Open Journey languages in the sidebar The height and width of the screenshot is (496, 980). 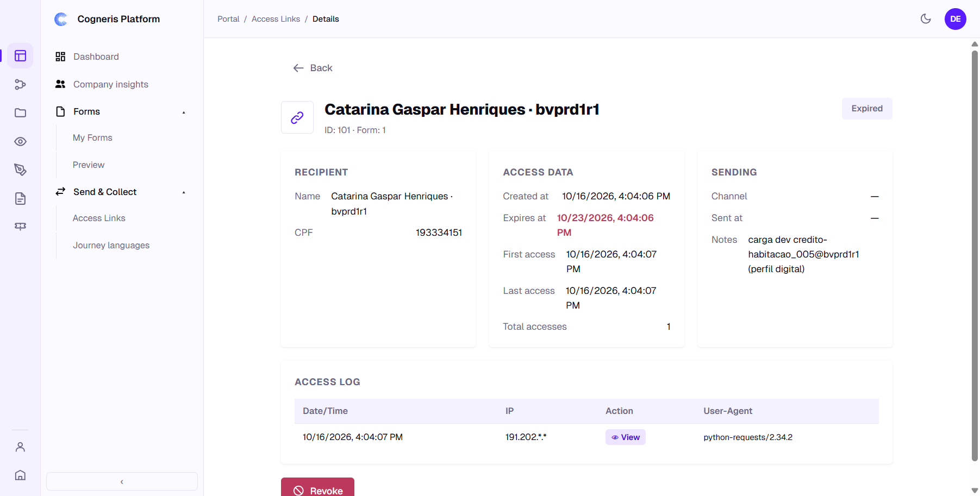111,246
